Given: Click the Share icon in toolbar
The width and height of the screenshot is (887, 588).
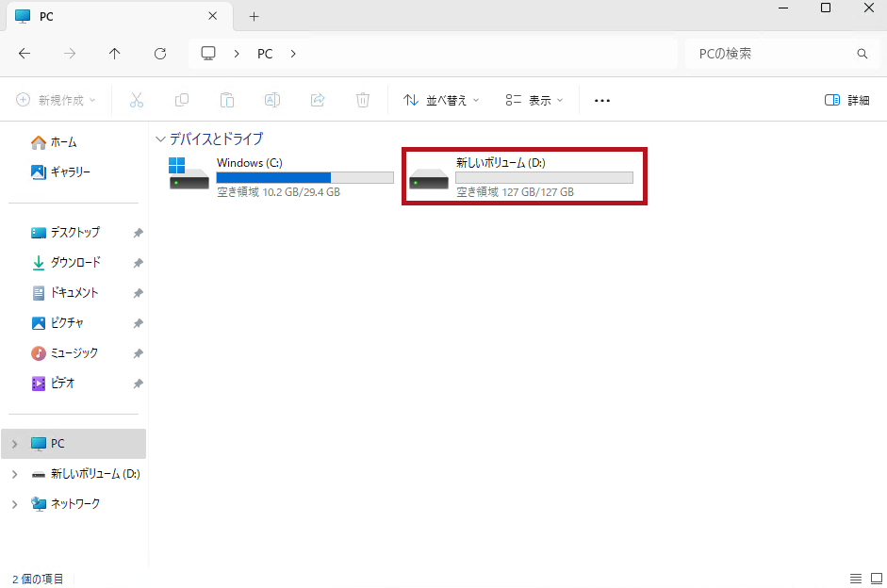Looking at the screenshot, I should [318, 100].
